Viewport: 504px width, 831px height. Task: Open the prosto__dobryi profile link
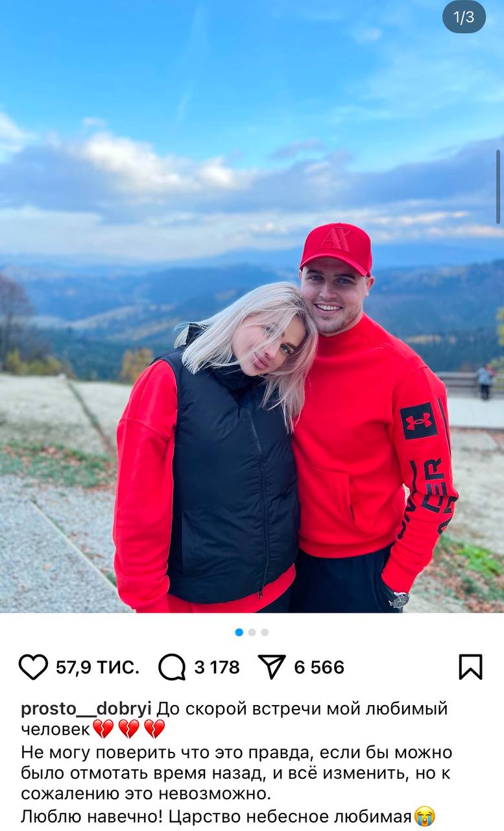pyautogui.click(x=88, y=709)
